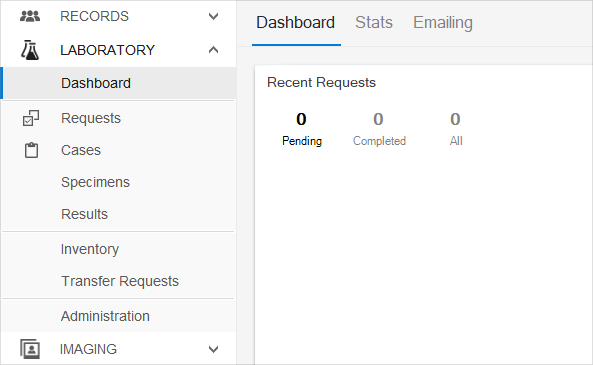593x365 pixels.
Task: Click the Records people icon
Action: tap(30, 16)
